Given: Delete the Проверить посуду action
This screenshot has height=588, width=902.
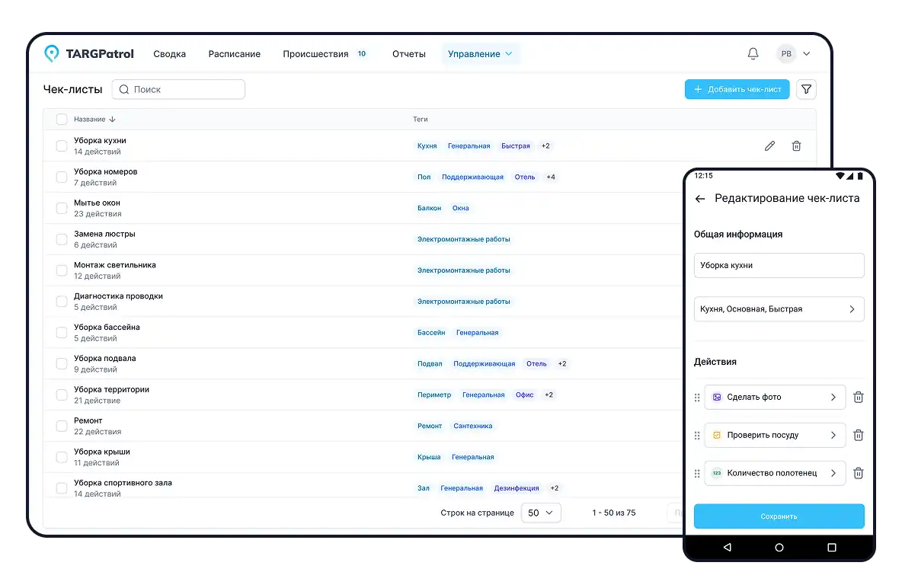Looking at the screenshot, I should pyautogui.click(x=859, y=435).
